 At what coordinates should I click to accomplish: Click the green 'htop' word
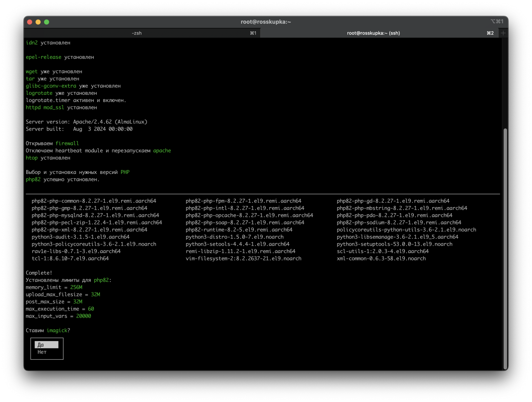pos(32,158)
